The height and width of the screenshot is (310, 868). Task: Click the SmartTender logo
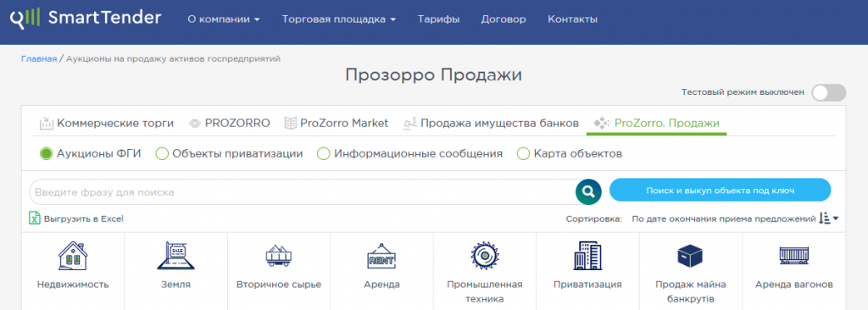(86, 19)
